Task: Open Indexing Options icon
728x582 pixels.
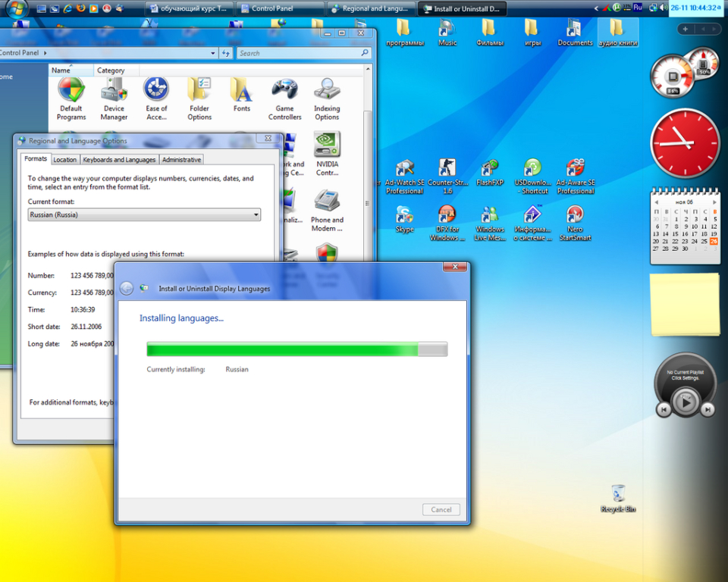Action: [x=328, y=99]
